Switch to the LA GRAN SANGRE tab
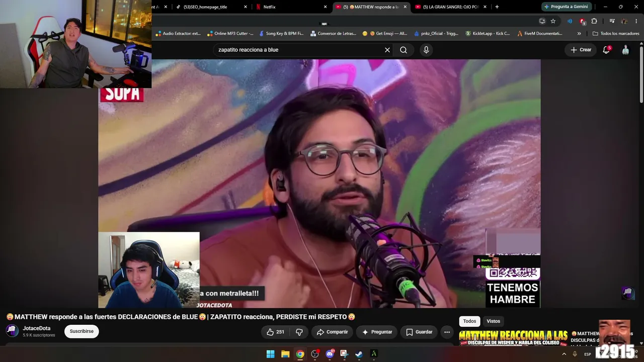 (450, 7)
